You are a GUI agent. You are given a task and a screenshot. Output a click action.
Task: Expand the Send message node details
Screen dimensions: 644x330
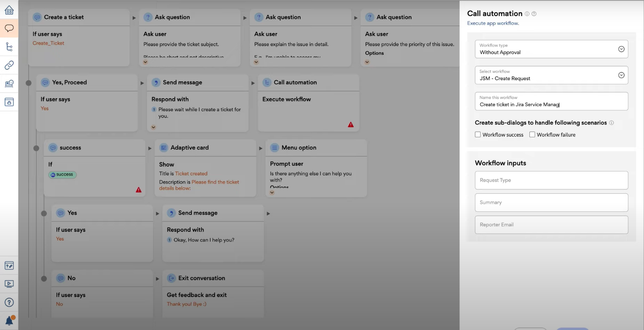click(x=154, y=127)
